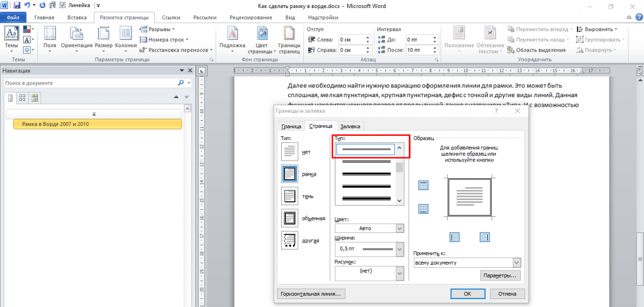Image resolution: width=644 pixels, height=307 pixels.
Task: Toggle top border button beside preview
Action: tap(423, 185)
